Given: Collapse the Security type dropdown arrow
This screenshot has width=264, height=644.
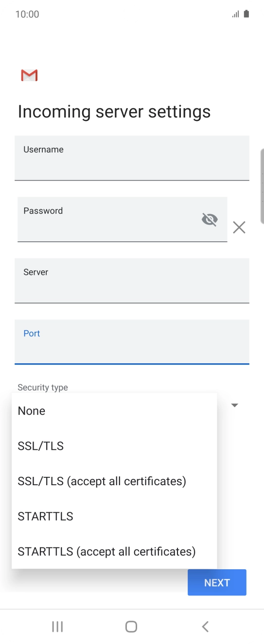Looking at the screenshot, I should pos(234,405).
